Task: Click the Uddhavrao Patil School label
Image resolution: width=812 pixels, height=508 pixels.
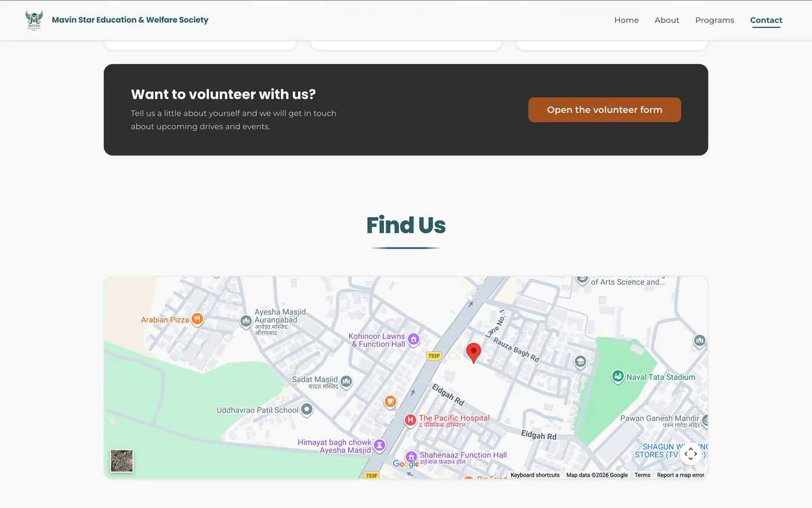Action: (258, 410)
